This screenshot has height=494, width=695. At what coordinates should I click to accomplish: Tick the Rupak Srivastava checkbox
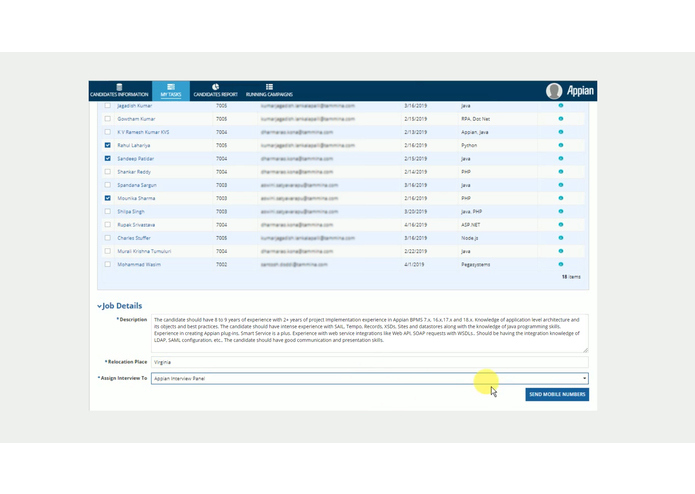pos(108,225)
